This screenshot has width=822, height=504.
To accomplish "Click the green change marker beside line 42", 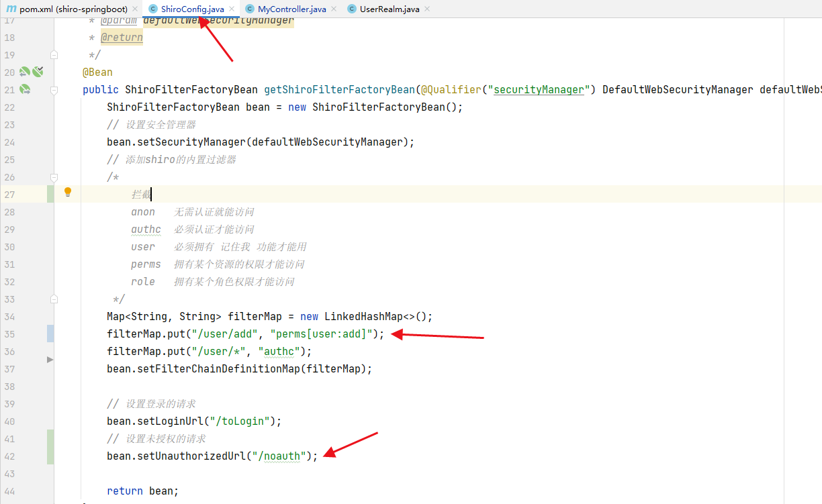I will click(50, 448).
